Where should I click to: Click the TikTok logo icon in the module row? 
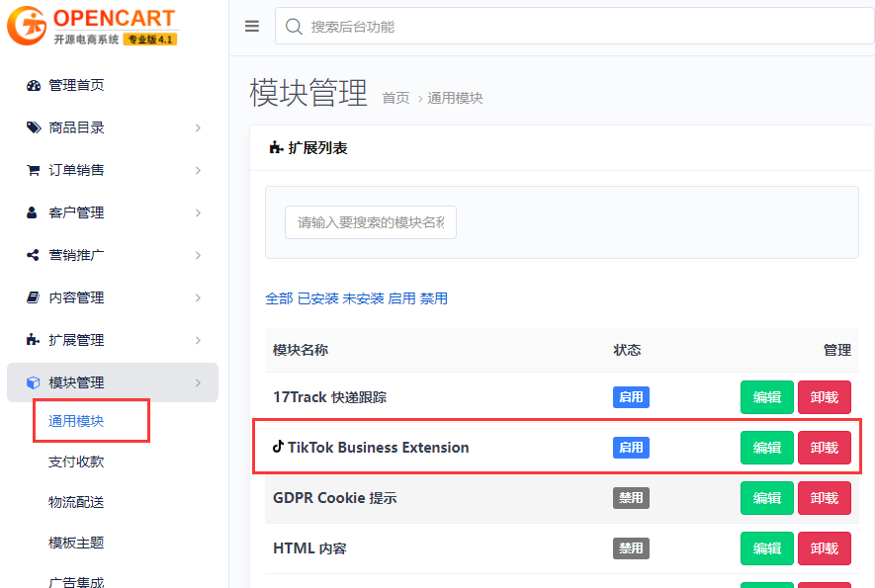(278, 447)
